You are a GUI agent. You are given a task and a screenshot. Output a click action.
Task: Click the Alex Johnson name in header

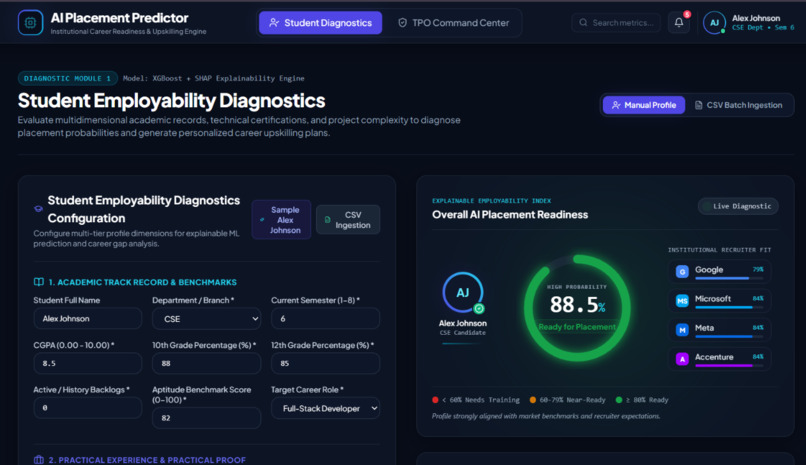point(756,18)
